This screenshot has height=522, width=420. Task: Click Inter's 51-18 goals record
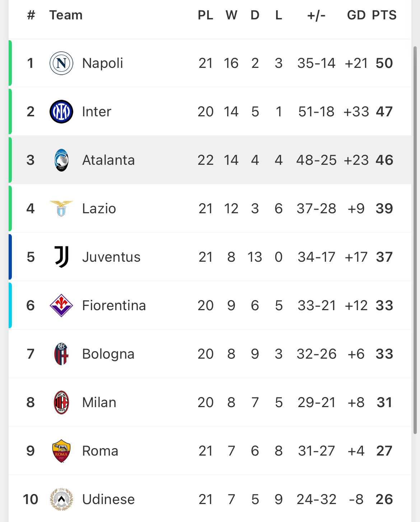(316, 112)
